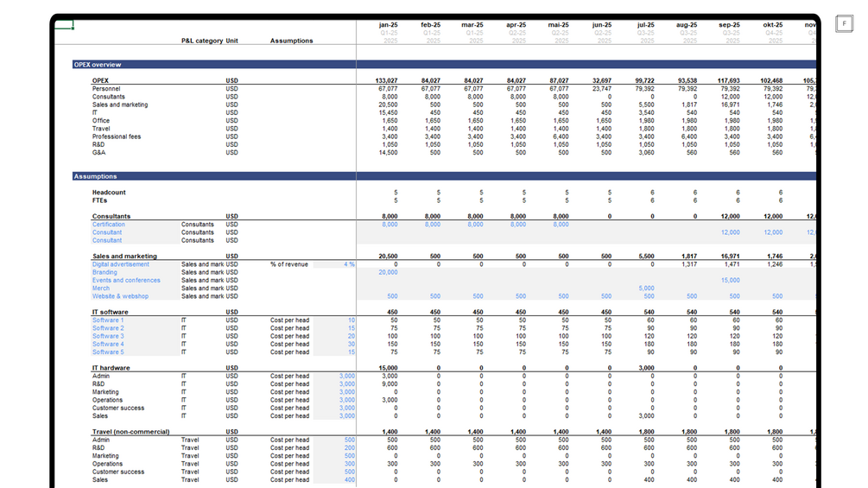Select the sep-25 column header
The width and height of the screenshot is (868, 488).
[729, 25]
